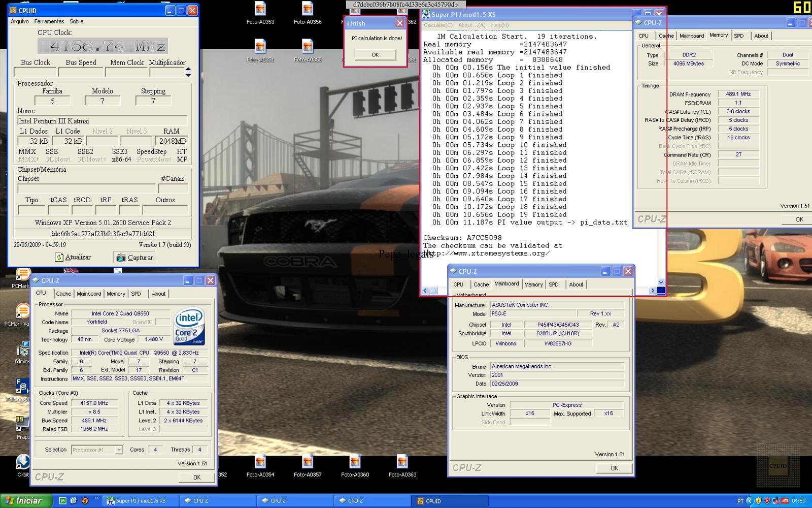812x508 pixels.
Task: Open the PCMark Vantage desktop shortcut
Action: [x=22, y=310]
